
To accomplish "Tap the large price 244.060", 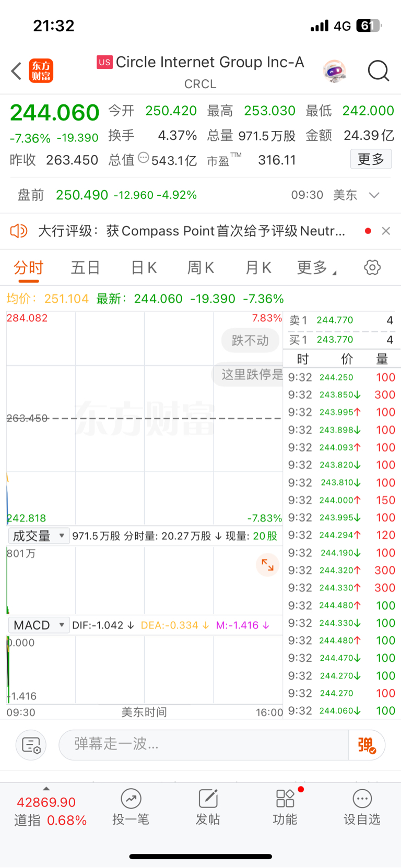I will (x=55, y=113).
